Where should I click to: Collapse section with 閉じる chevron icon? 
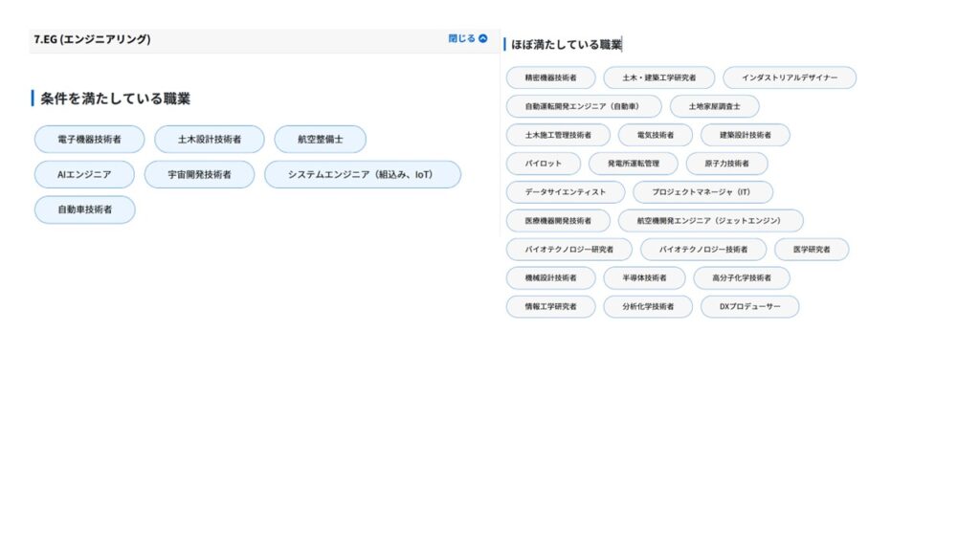click(x=468, y=39)
